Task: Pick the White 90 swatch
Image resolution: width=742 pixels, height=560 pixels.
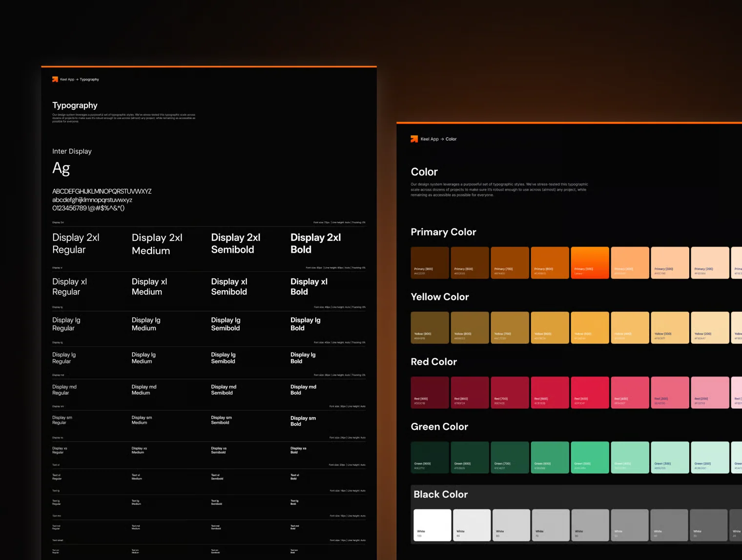Action: point(472,525)
